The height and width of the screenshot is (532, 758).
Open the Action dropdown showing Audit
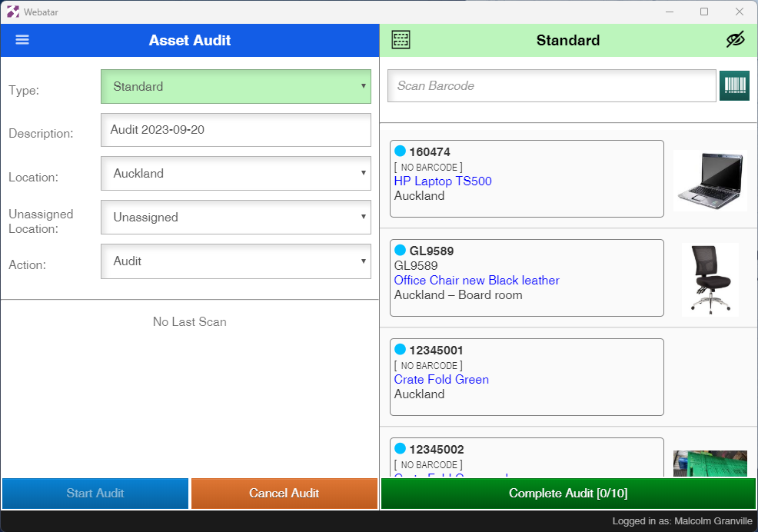pyautogui.click(x=236, y=261)
